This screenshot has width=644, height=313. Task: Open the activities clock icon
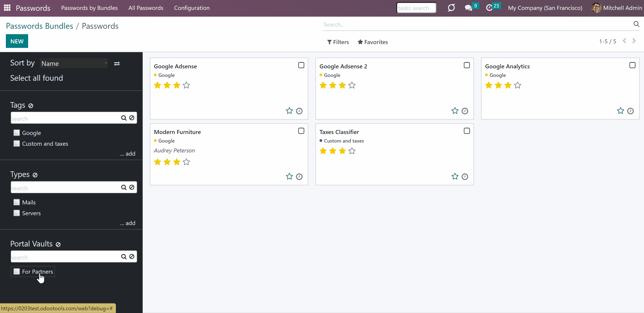(x=489, y=8)
